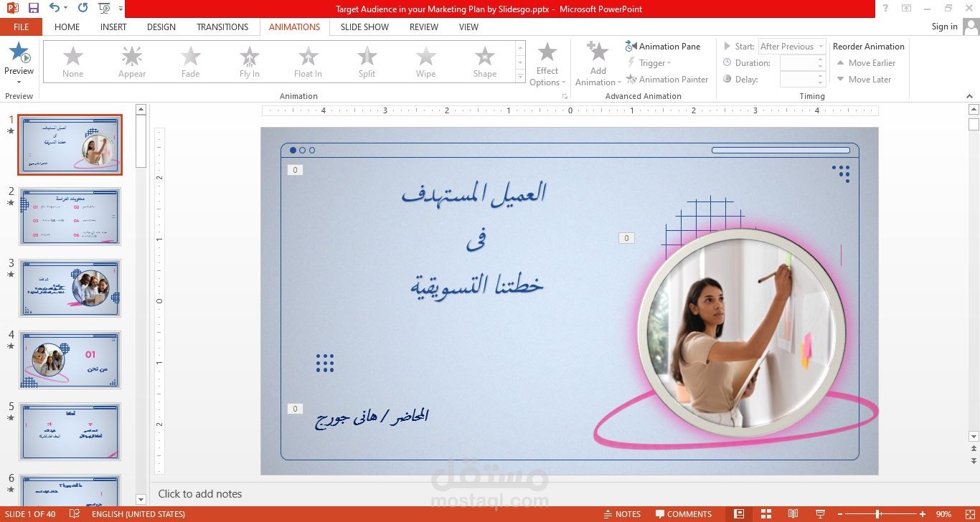Select slide 4 thumbnail
The height and width of the screenshot is (522, 980).
70,360
